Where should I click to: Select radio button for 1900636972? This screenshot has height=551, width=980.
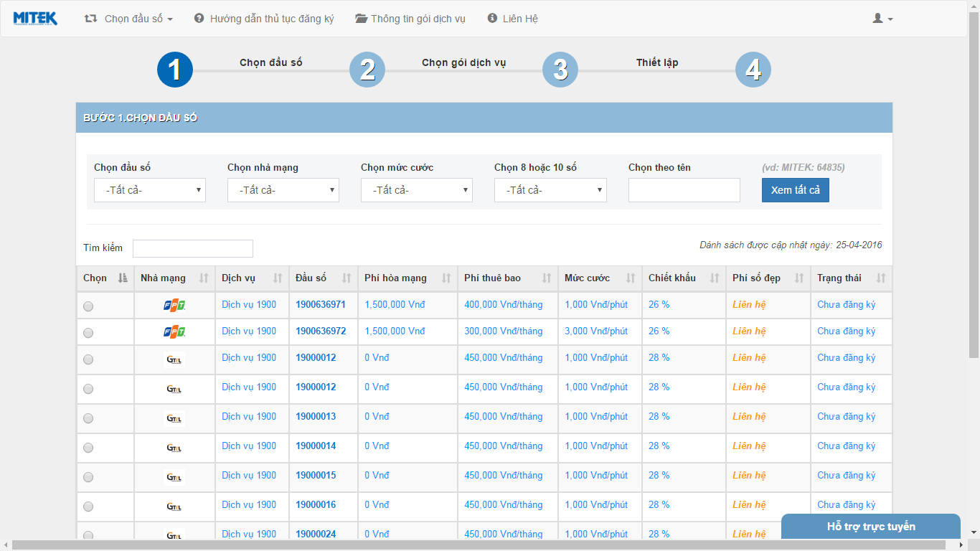tap(88, 333)
